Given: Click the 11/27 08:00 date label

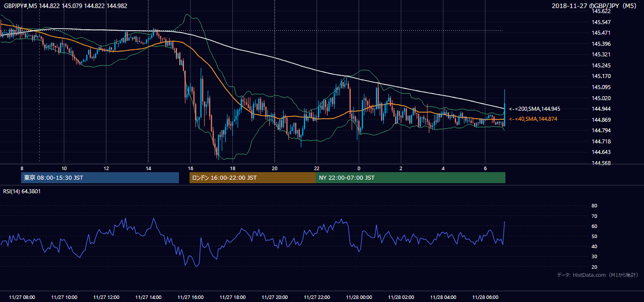Looking at the screenshot, I should click(22, 297).
